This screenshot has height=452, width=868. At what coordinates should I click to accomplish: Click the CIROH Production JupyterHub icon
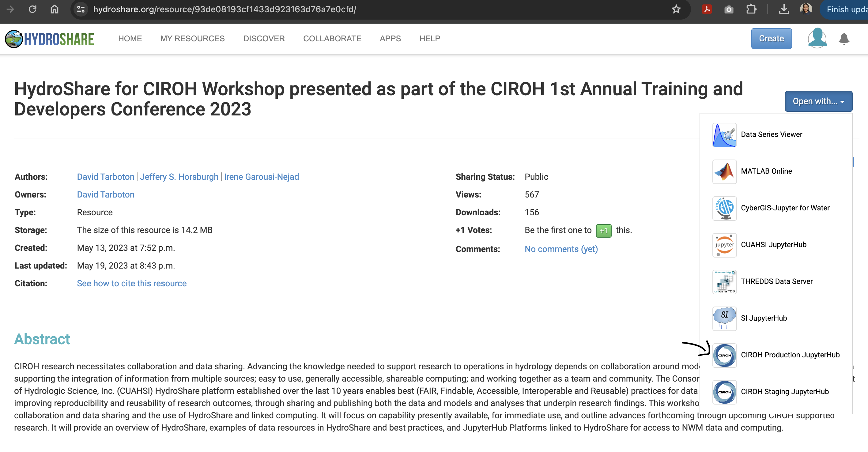point(724,355)
